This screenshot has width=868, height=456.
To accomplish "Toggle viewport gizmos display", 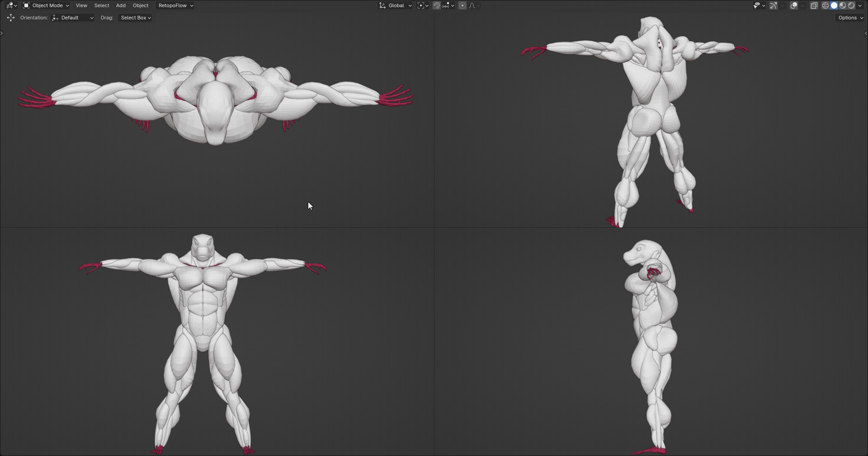I will tap(774, 5).
